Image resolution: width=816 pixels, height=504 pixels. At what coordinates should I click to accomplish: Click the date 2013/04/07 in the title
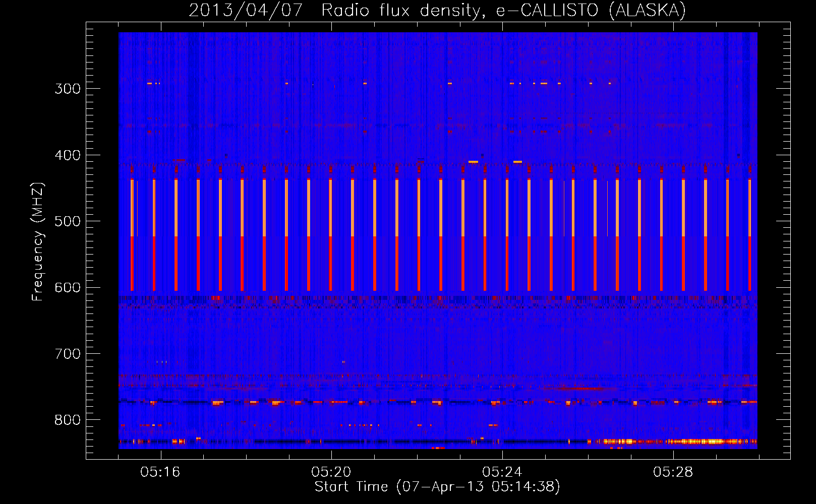pyautogui.click(x=246, y=10)
